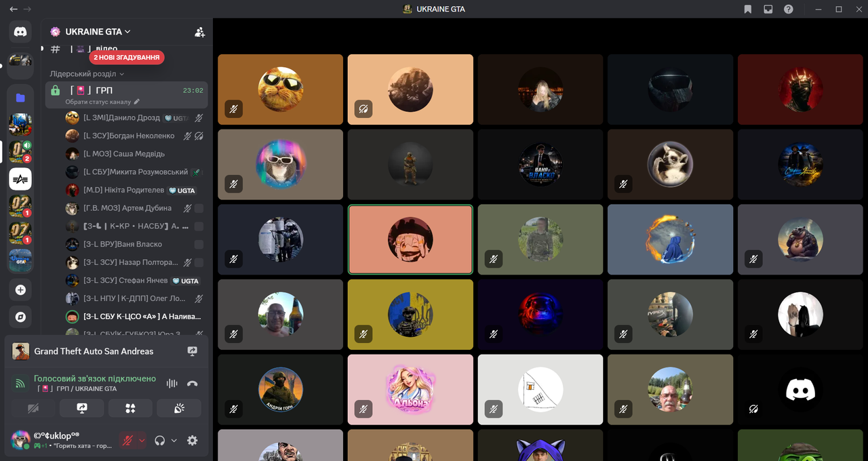Toggle headphones deafen in user panel
This screenshot has height=461, width=868.
(x=160, y=440)
